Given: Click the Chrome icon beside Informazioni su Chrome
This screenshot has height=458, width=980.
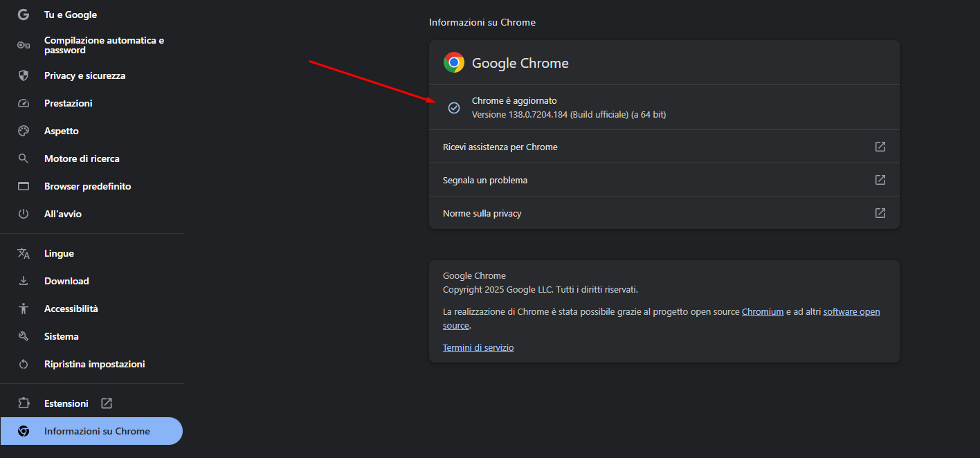Looking at the screenshot, I should [x=24, y=431].
